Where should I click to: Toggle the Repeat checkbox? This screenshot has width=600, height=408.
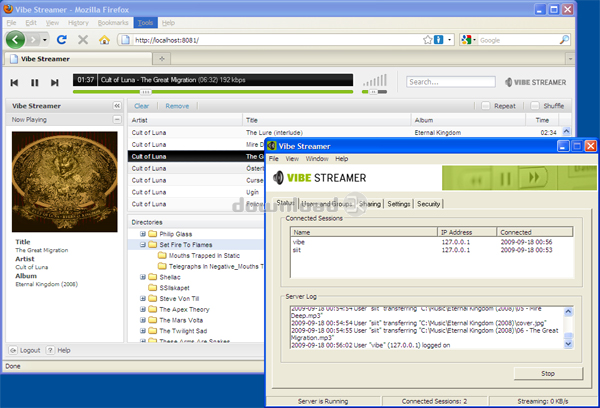[x=486, y=106]
